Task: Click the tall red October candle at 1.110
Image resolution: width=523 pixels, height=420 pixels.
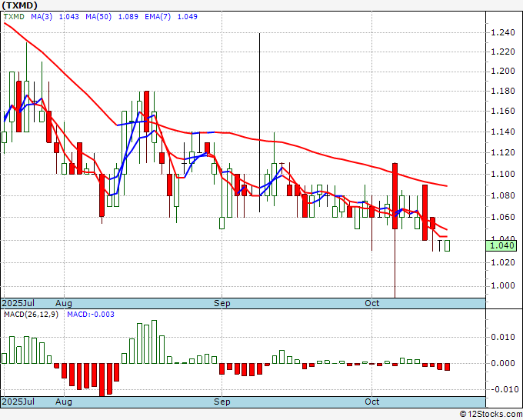Action: click(395, 196)
